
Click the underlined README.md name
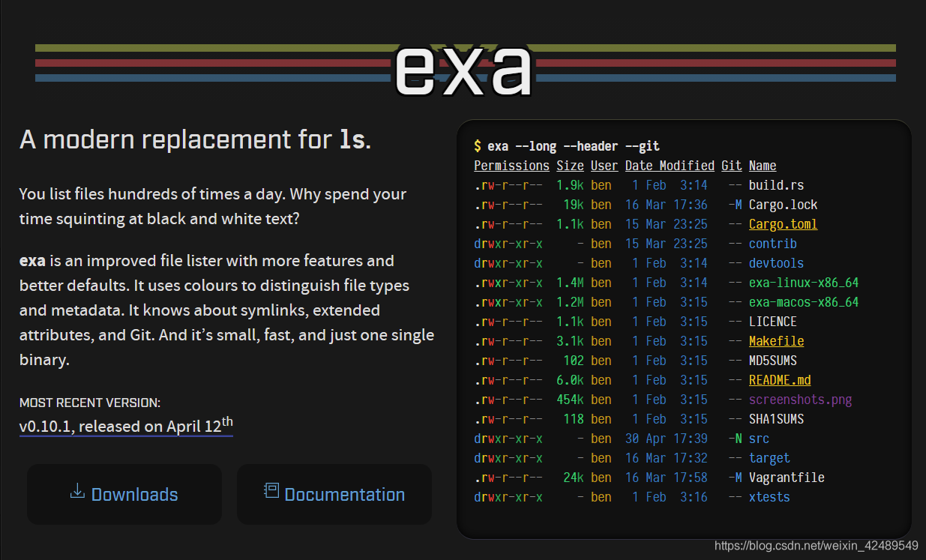(780, 380)
